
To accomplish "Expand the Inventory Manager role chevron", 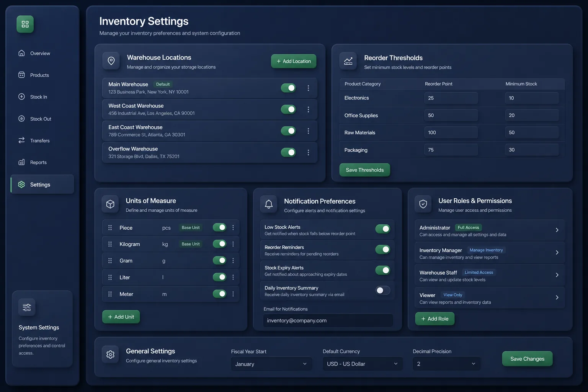I will pyautogui.click(x=557, y=253).
